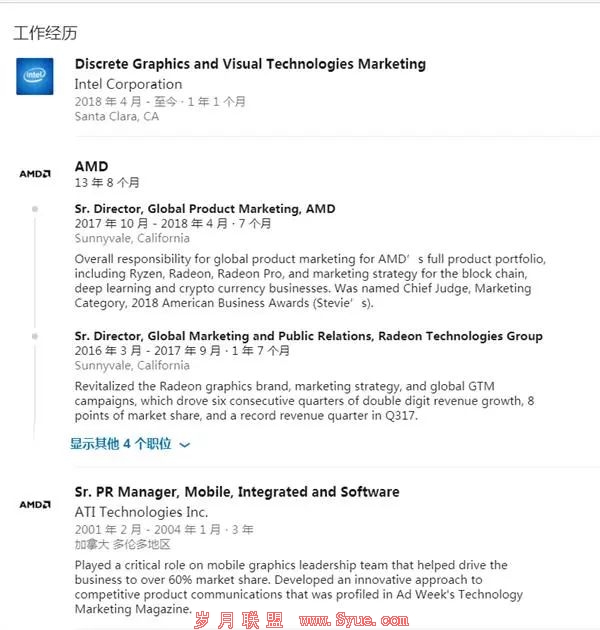Click the www.Syue.com watermark link
600x630 pixels.
pos(354,620)
